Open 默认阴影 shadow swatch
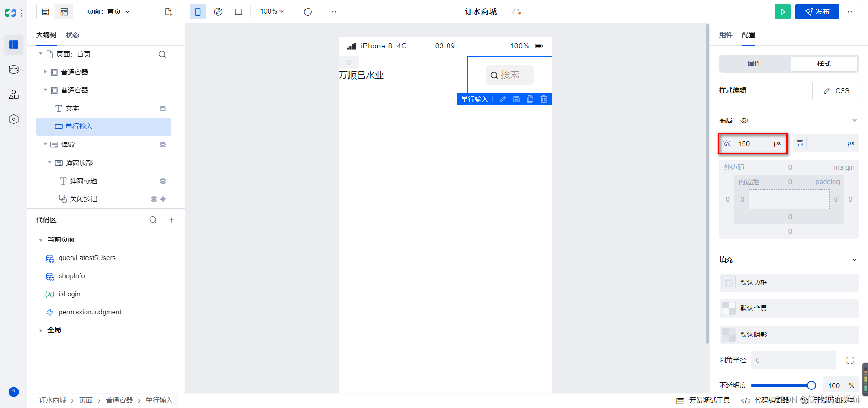Viewport: 868px width, 408px height. (x=728, y=335)
